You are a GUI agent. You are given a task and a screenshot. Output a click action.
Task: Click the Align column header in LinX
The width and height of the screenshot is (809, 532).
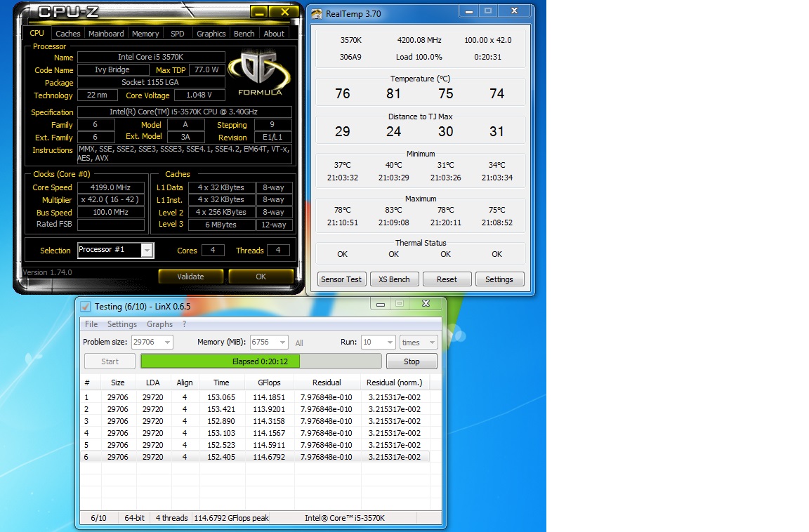tap(184, 383)
